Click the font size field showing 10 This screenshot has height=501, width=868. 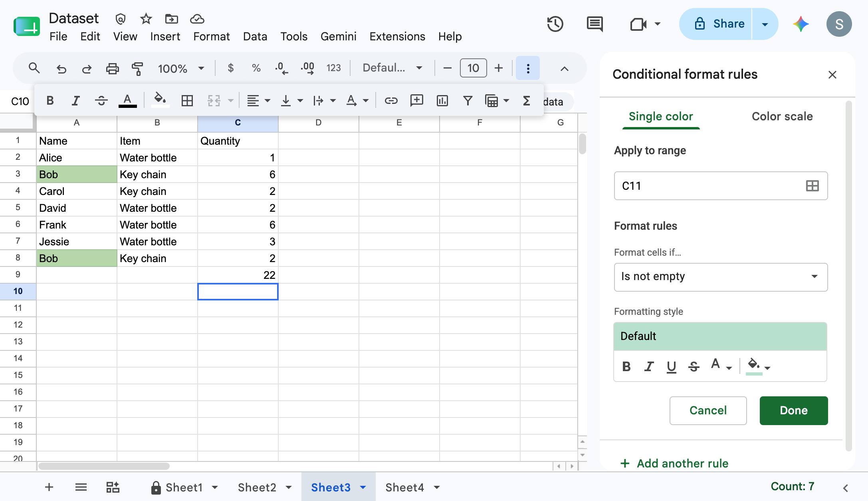tap(473, 68)
